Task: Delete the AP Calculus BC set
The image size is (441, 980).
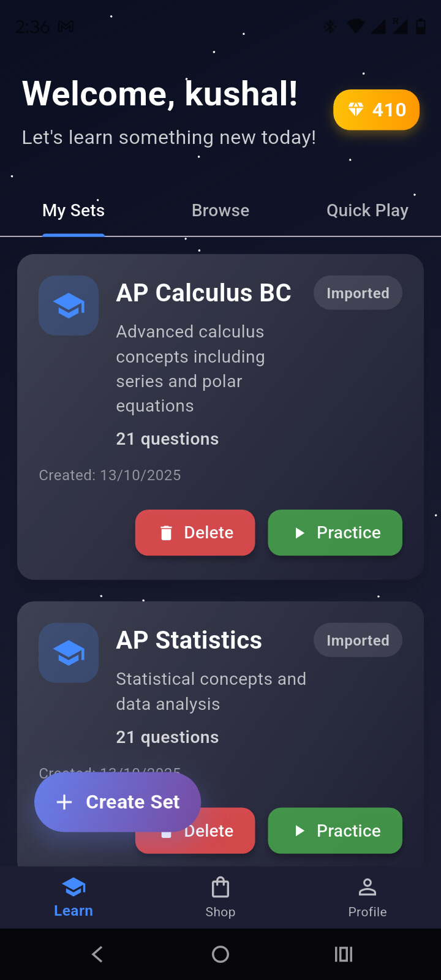Action: pyautogui.click(x=195, y=532)
